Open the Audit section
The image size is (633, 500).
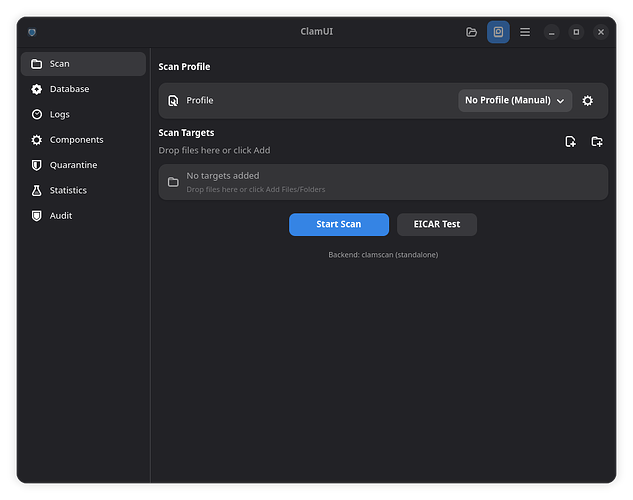(x=83, y=216)
